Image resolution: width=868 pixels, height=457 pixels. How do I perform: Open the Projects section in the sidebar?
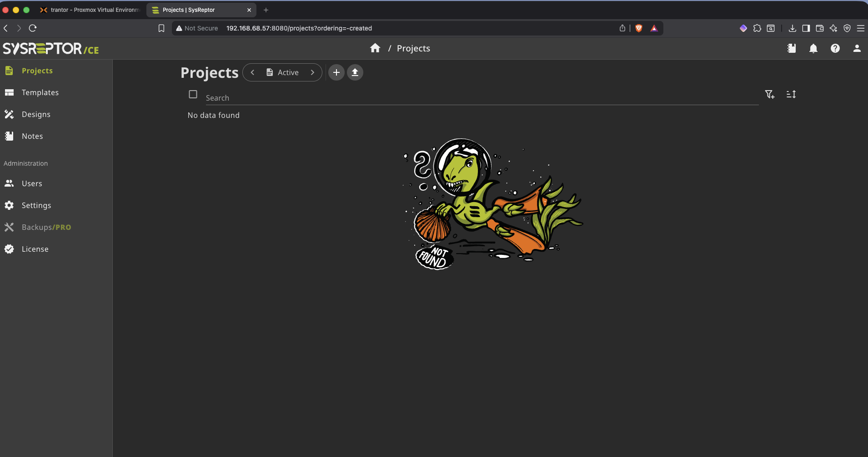(37, 71)
